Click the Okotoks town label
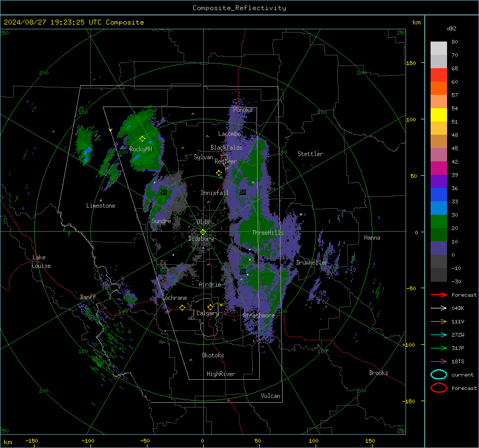 click(x=213, y=355)
